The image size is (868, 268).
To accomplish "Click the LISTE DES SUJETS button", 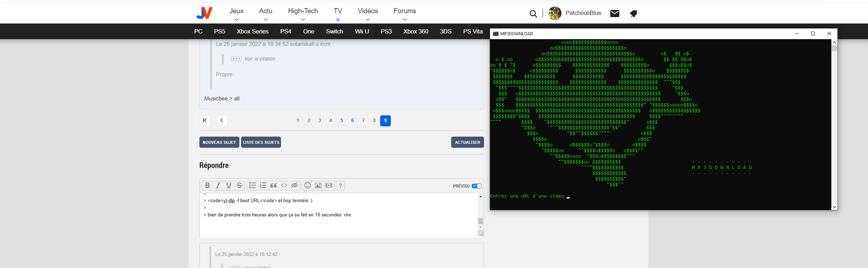I will coord(261,142).
